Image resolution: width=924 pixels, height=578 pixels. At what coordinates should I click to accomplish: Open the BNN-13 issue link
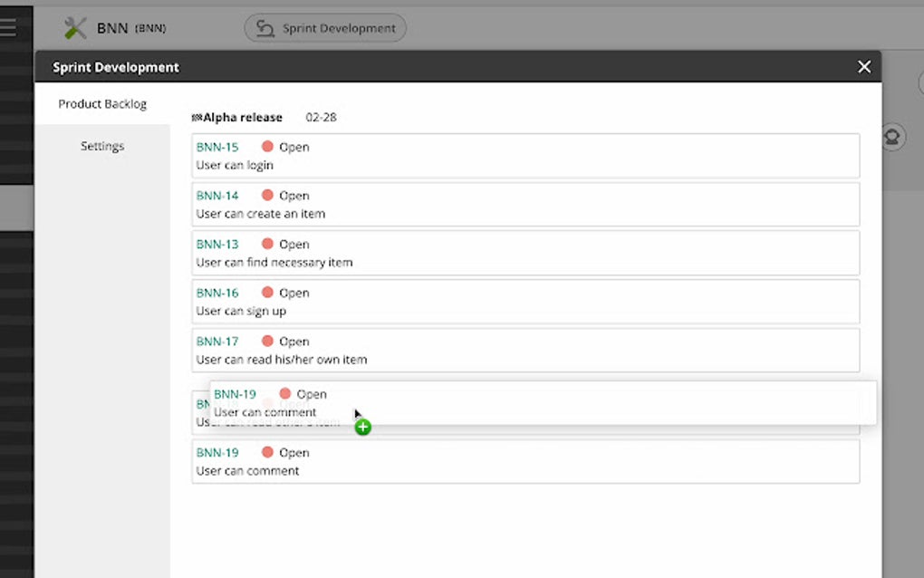coord(217,243)
